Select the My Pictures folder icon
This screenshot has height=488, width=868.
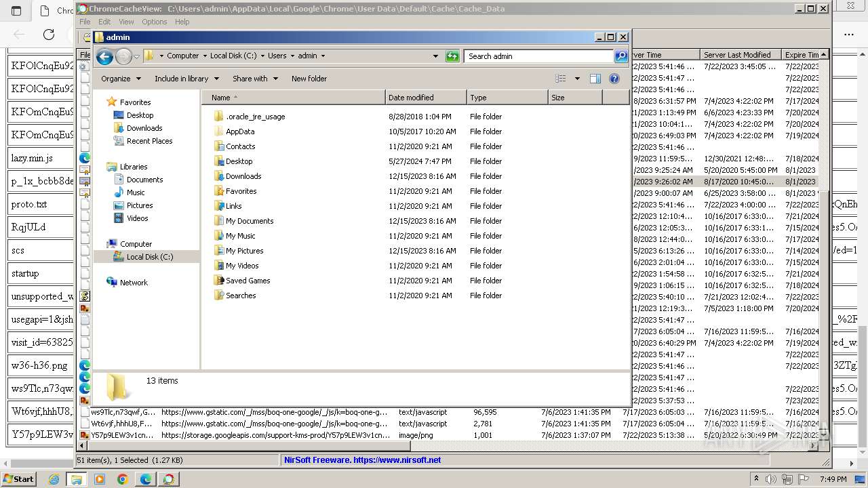[218, 251]
